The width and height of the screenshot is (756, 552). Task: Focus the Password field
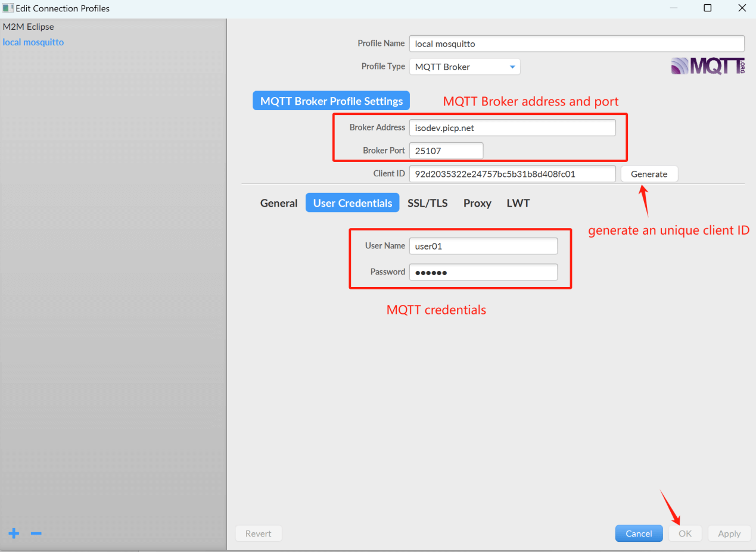tap(483, 272)
